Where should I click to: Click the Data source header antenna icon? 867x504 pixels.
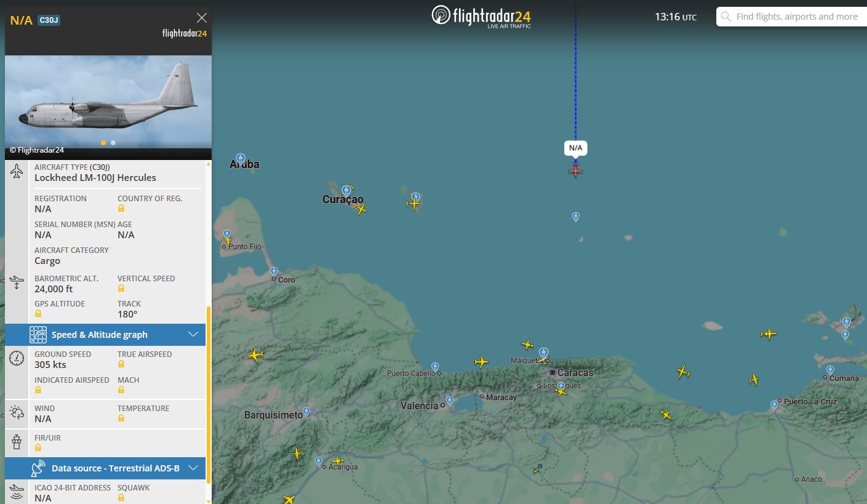point(38,468)
